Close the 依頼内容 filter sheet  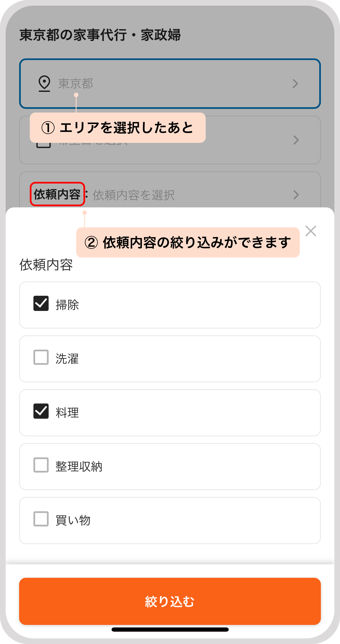pos(310,231)
